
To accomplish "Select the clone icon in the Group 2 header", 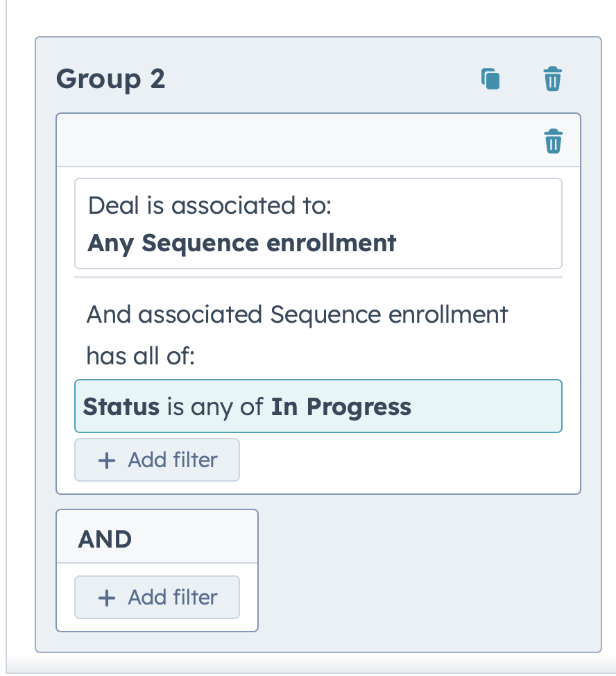I will pyautogui.click(x=491, y=78).
